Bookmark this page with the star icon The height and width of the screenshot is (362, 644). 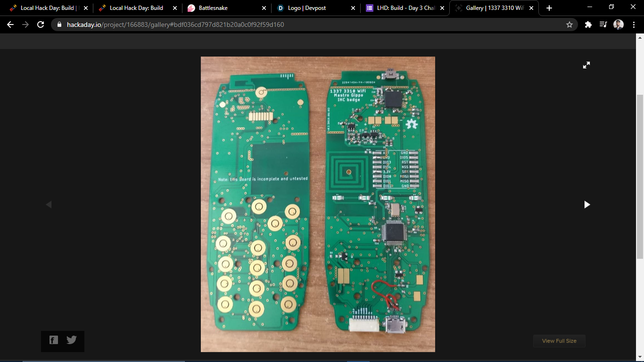[x=570, y=25]
